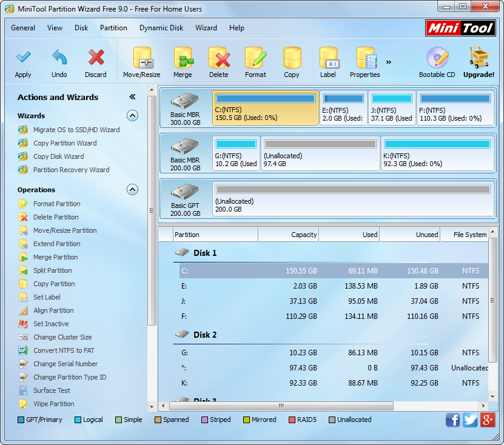
Task: Click the partition list scroll down arrow
Action: click(492, 396)
